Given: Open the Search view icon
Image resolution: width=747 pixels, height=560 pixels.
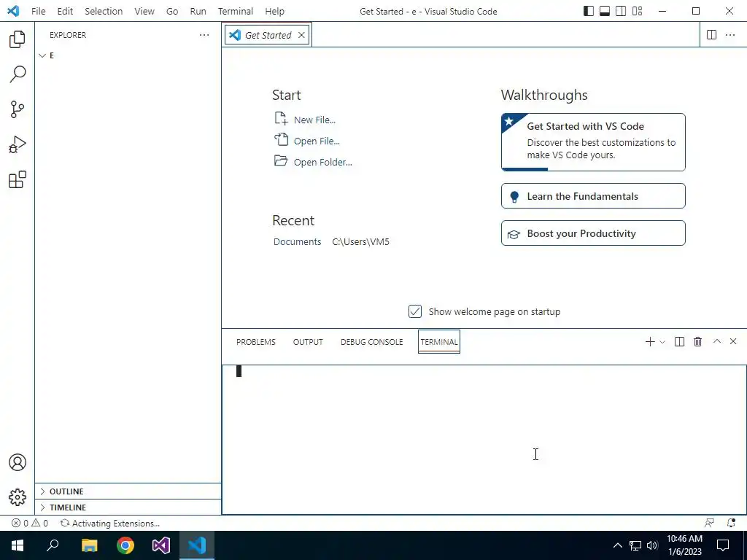Looking at the screenshot, I should point(18,74).
